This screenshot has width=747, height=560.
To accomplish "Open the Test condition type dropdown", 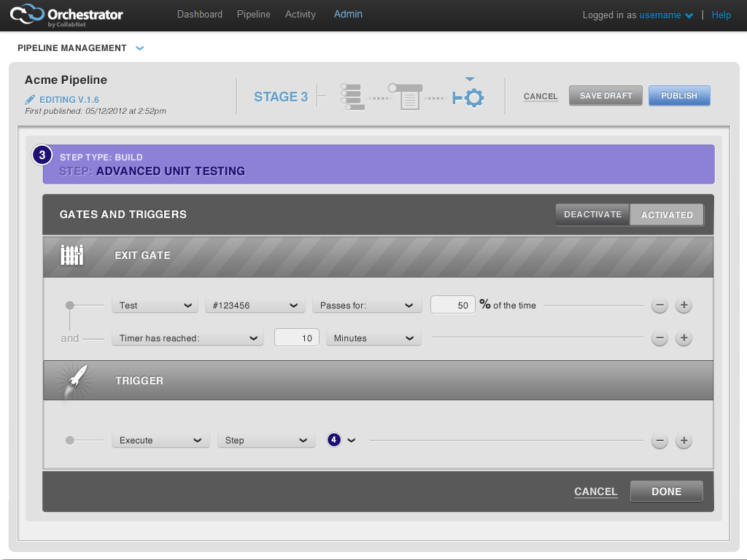I will pos(155,306).
